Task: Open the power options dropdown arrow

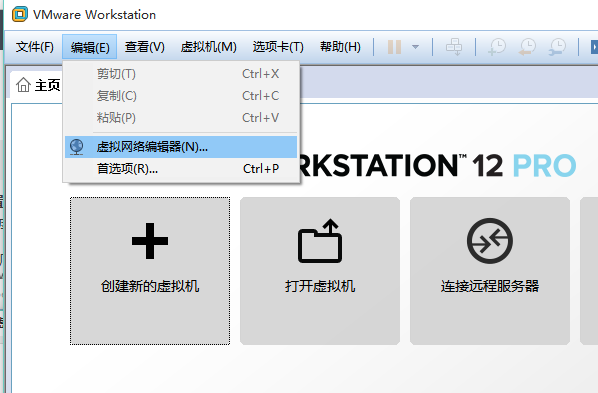Action: (x=416, y=47)
